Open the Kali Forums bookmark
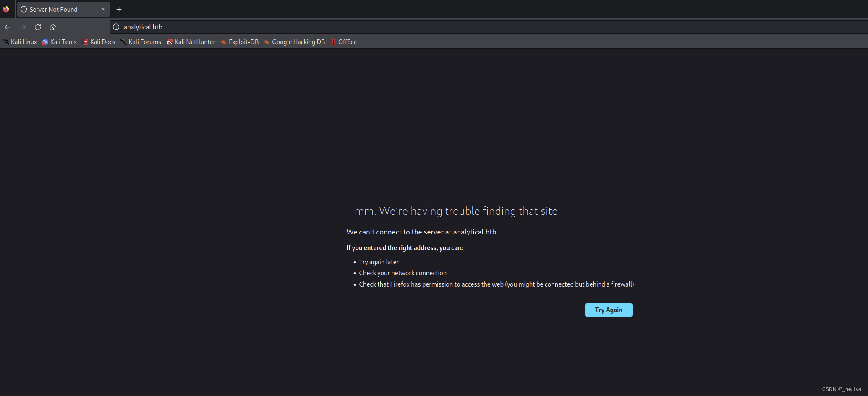This screenshot has width=868, height=396. 141,42
